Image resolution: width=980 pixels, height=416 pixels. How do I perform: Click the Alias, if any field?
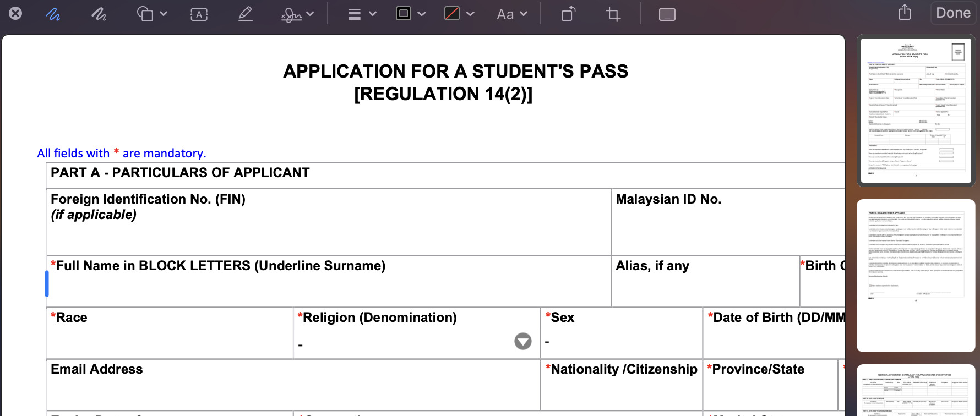tap(705, 281)
